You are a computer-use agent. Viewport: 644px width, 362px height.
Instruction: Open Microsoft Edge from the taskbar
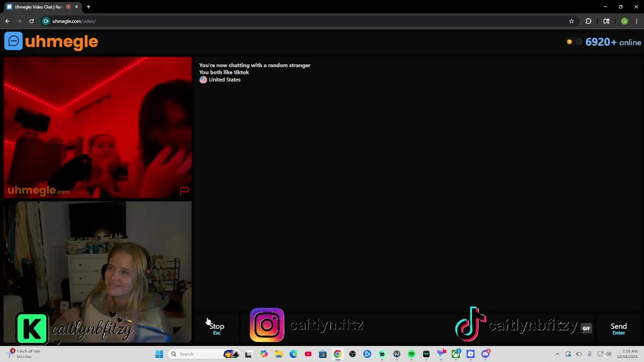tap(293, 354)
